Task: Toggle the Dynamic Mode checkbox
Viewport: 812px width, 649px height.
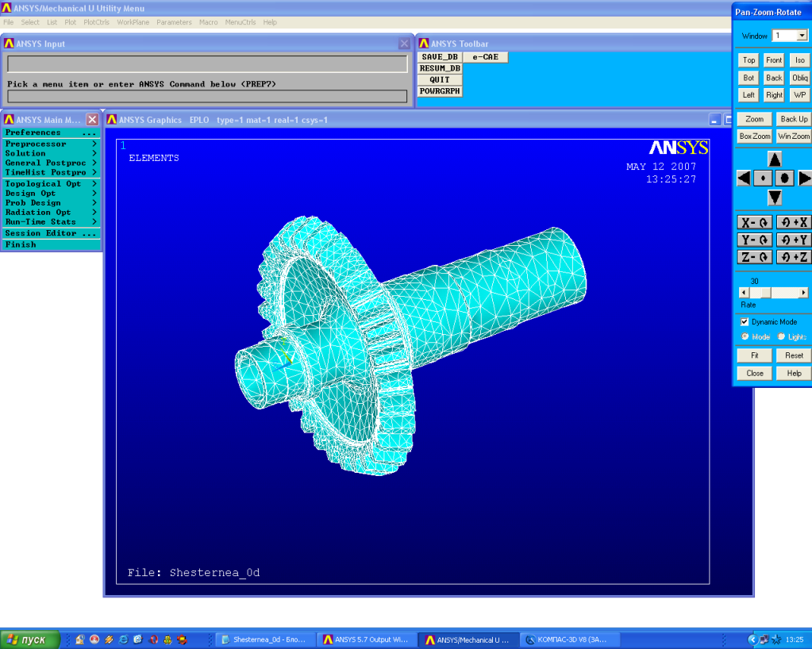Action: point(745,322)
